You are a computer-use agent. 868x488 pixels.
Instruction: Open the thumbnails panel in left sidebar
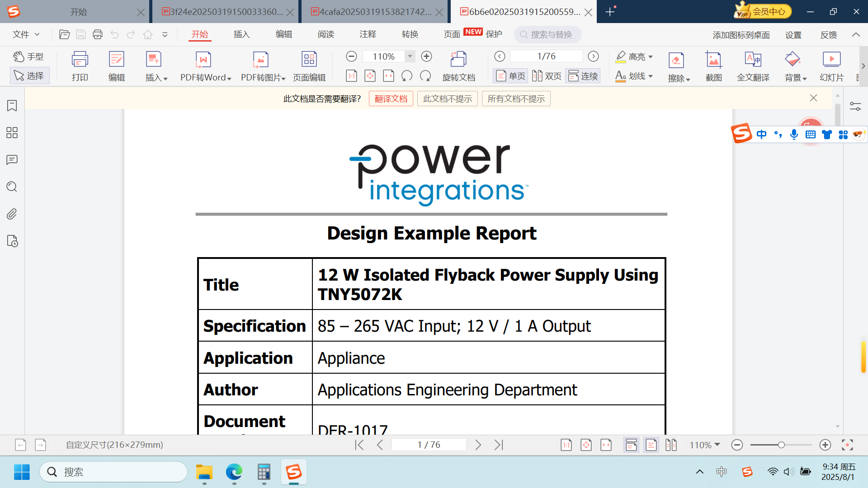coord(12,133)
